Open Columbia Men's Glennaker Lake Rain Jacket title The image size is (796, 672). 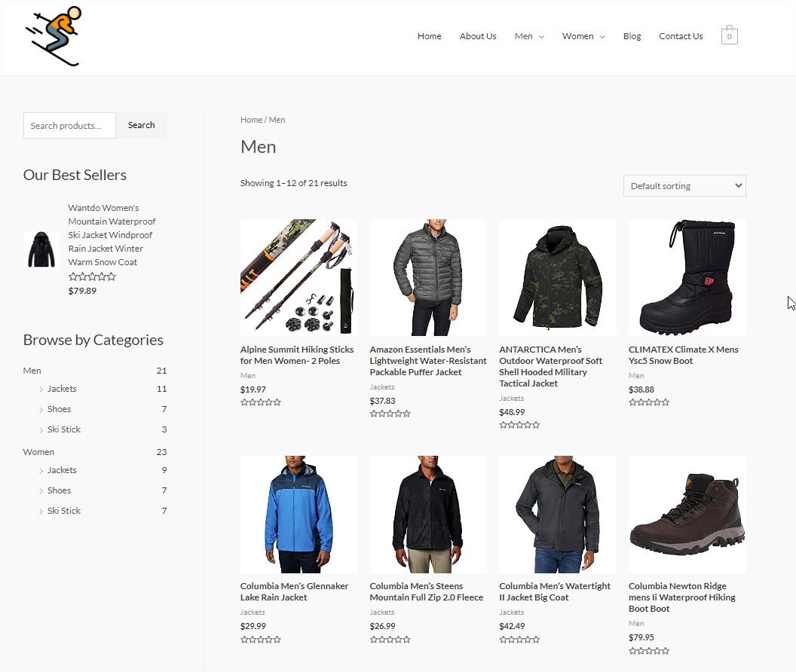[x=294, y=591]
